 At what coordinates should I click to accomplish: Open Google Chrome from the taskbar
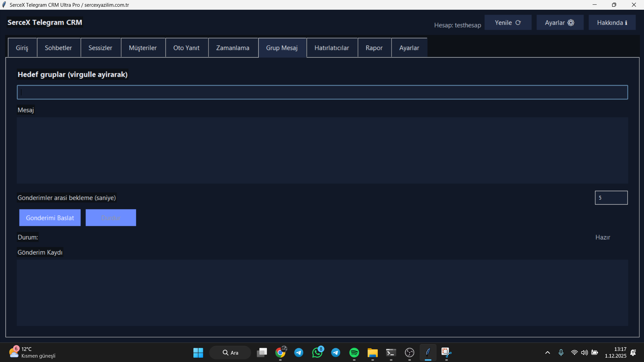pyautogui.click(x=280, y=352)
